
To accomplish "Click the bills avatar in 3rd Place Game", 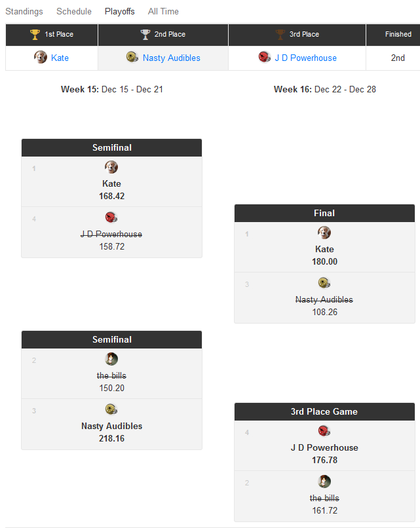I will pos(324,481).
